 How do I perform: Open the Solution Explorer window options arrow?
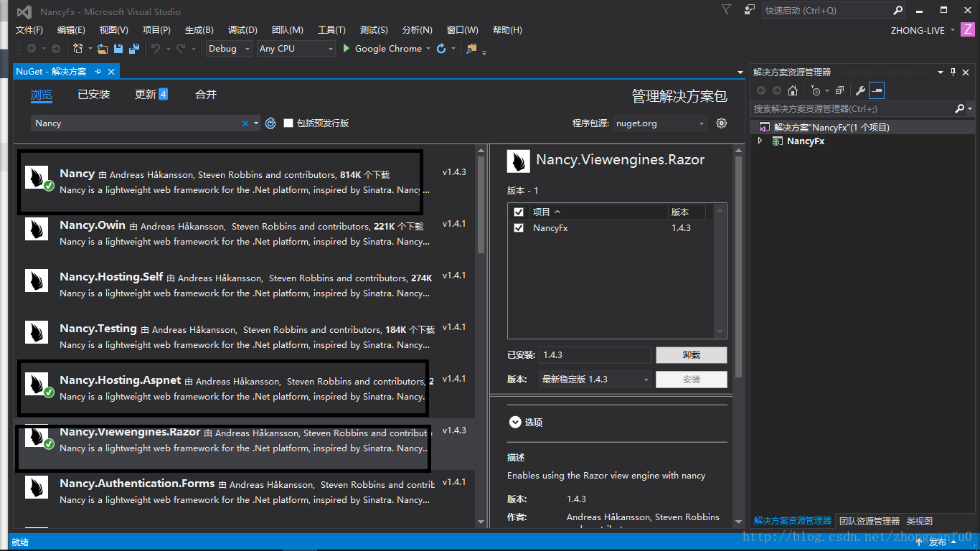pyautogui.click(x=941, y=72)
